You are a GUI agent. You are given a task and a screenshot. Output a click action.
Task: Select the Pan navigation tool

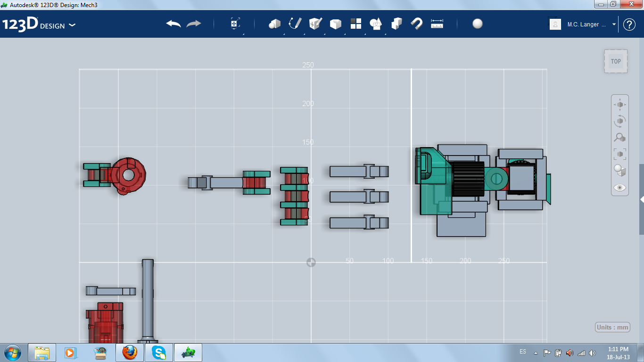620,105
